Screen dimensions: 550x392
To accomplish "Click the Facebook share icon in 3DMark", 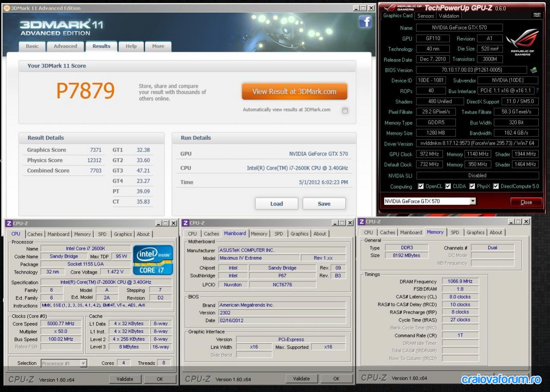I will click(x=365, y=22).
